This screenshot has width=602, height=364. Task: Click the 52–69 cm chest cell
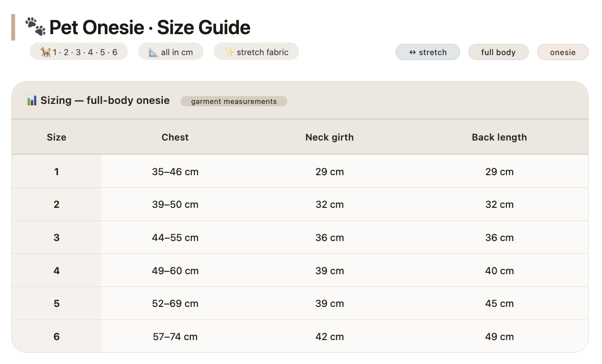coord(175,303)
